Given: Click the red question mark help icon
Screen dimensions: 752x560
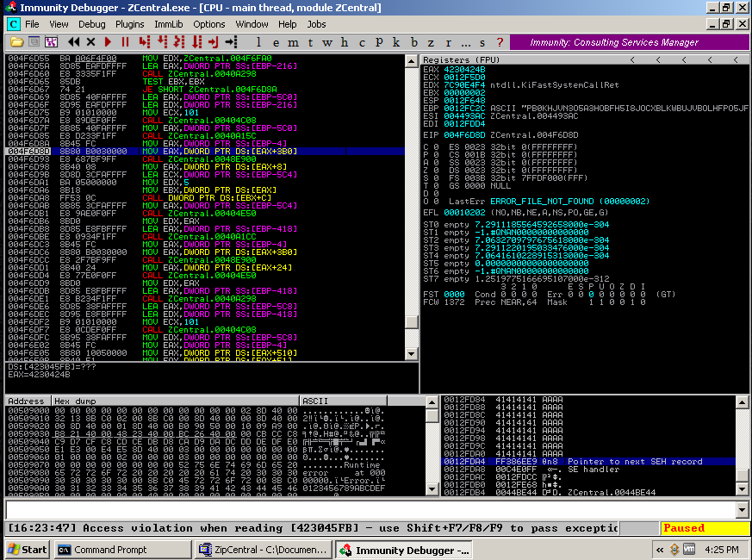Looking at the screenshot, I should tap(498, 41).
